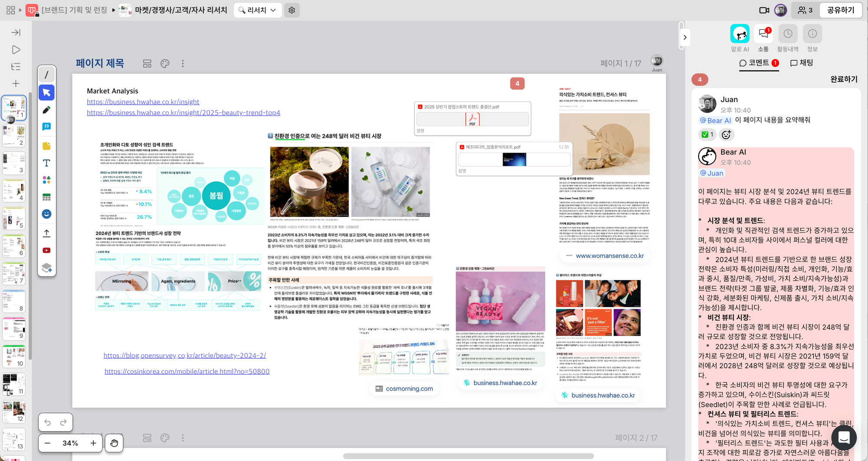Open the emoji sticker tool
868x461 pixels.
click(46, 214)
